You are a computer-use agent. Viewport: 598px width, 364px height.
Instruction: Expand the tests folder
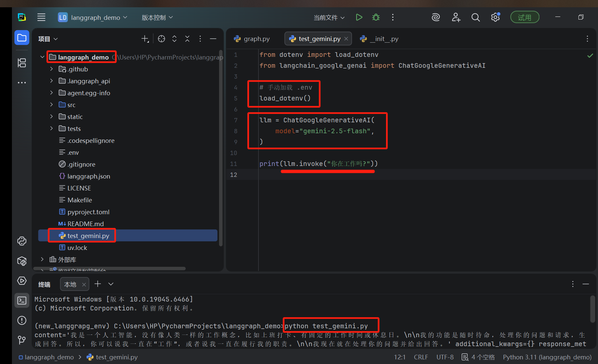[51, 129]
